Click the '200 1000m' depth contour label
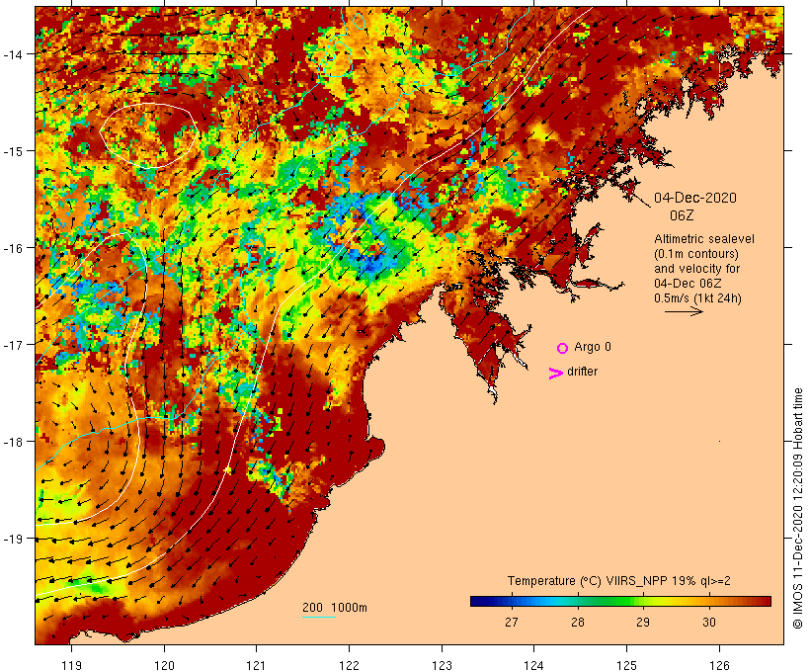 [x=335, y=608]
